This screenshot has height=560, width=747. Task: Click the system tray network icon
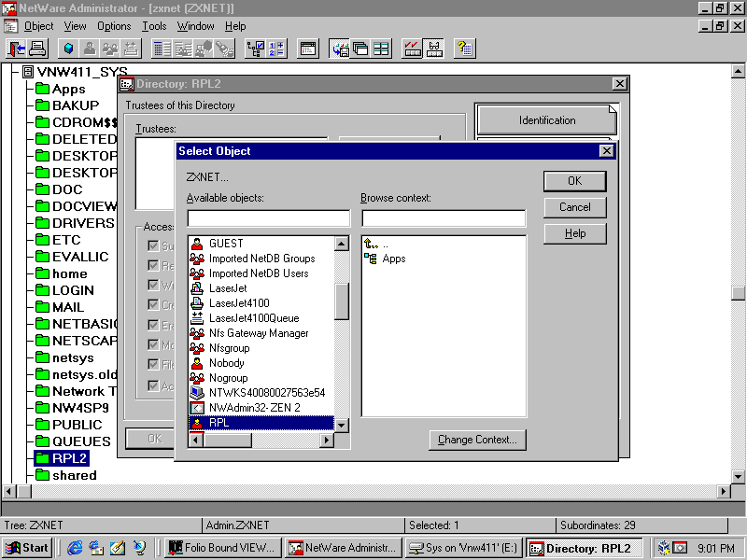(664, 548)
